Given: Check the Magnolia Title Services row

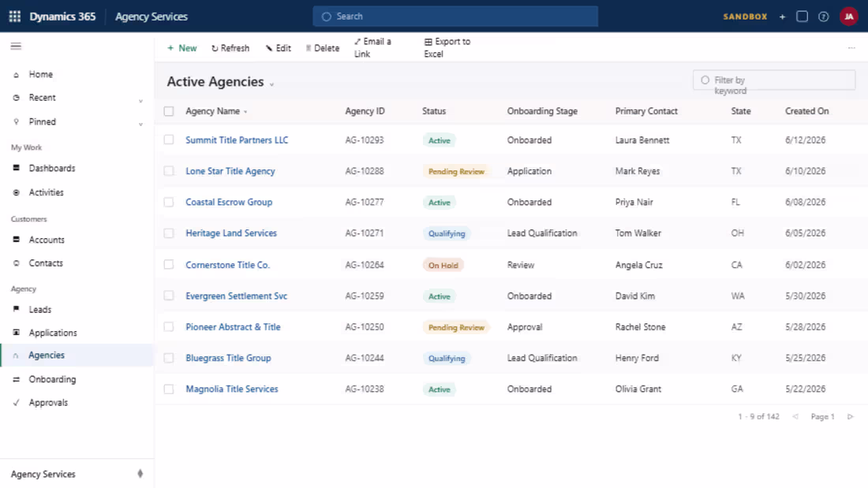Looking at the screenshot, I should 169,389.
